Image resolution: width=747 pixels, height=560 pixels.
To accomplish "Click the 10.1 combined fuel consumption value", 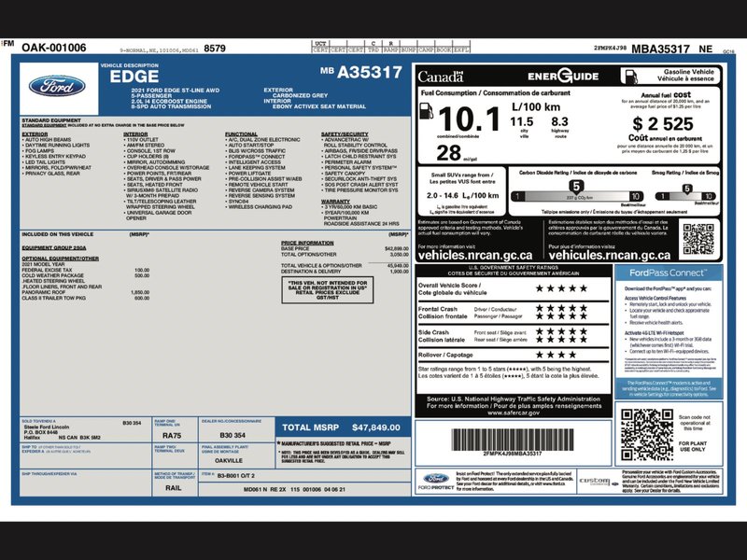I will pyautogui.click(x=469, y=119).
